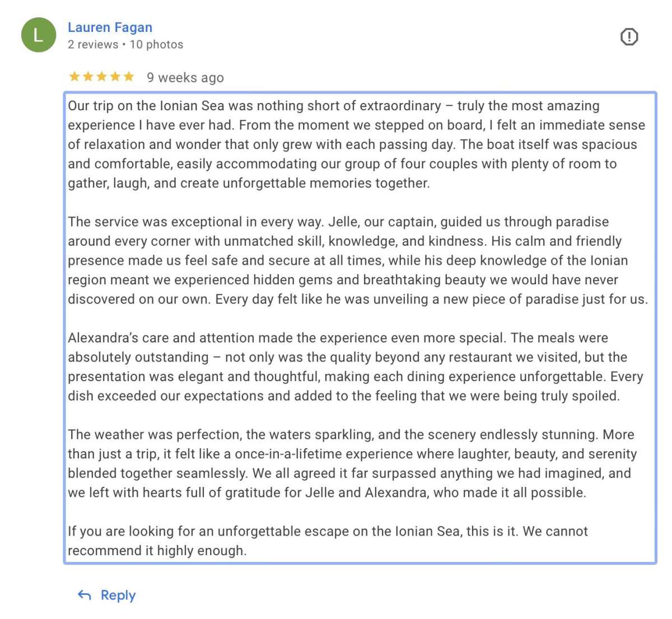Image resolution: width=672 pixels, height=619 pixels.
Task: Click the line "recommend it highly enough"
Action: pyautogui.click(x=157, y=551)
